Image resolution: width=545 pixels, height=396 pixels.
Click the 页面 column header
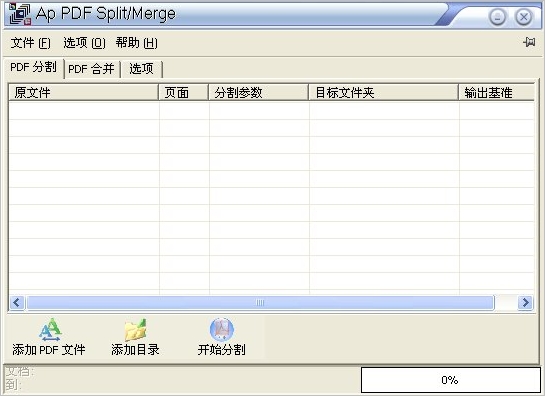[x=184, y=92]
